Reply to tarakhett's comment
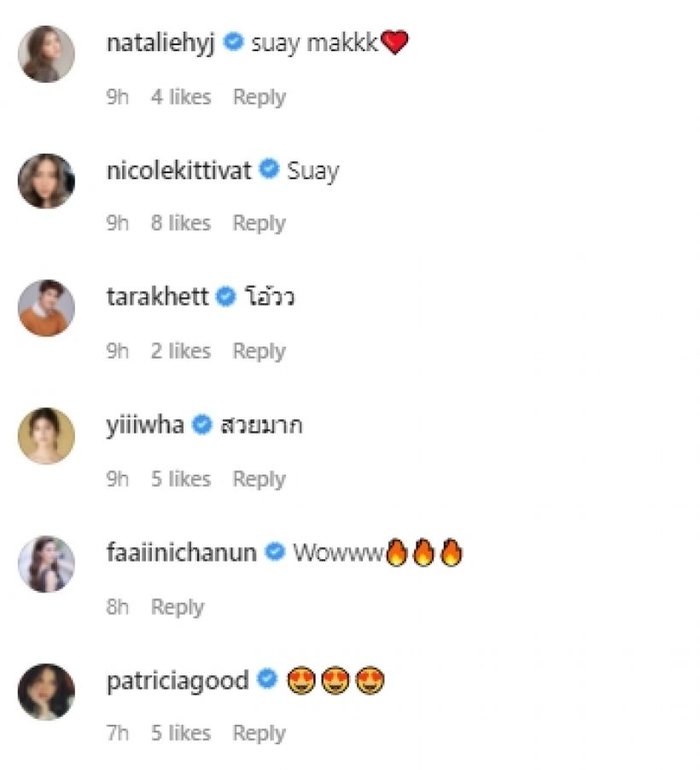 coord(259,351)
